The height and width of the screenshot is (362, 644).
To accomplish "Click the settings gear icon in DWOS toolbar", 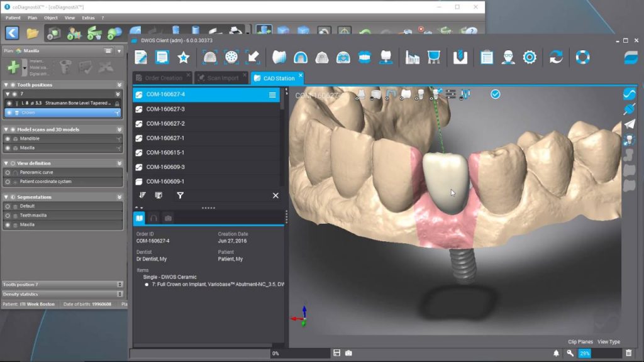I will (x=530, y=57).
